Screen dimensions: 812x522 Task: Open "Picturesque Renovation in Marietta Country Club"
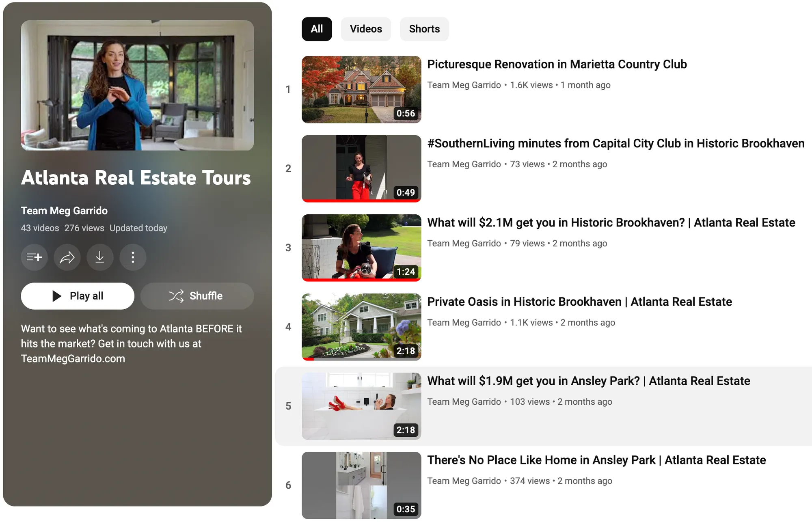tap(557, 64)
